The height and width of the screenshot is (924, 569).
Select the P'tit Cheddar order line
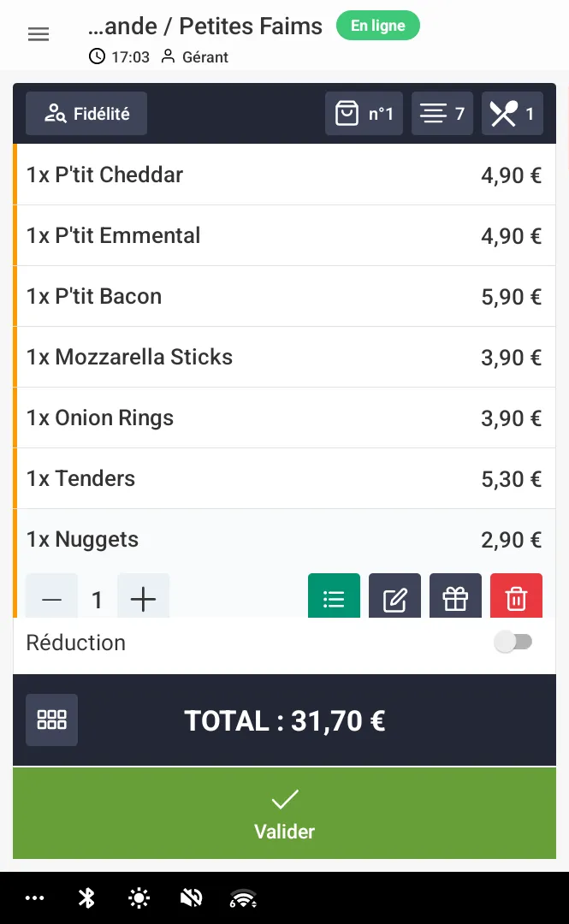(284, 175)
